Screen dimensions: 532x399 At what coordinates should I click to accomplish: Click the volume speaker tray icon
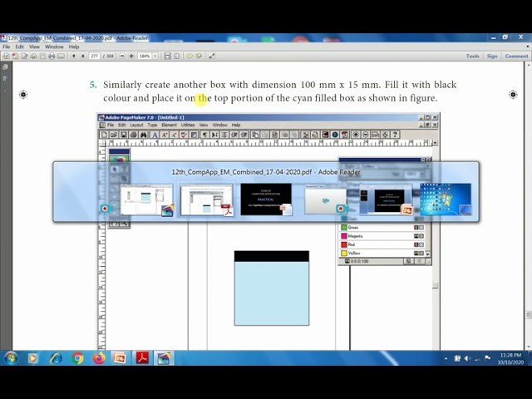467,358
